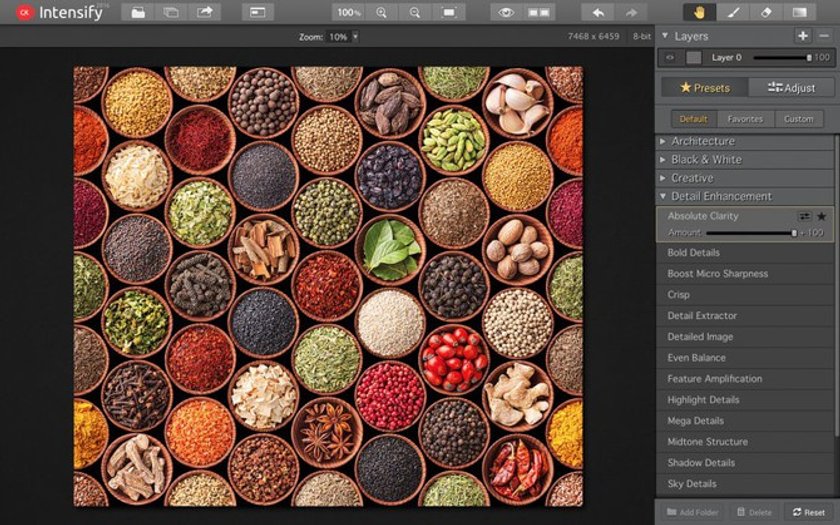This screenshot has width=840, height=525.
Task: Click the share/export arrow icon
Action: pos(204,12)
